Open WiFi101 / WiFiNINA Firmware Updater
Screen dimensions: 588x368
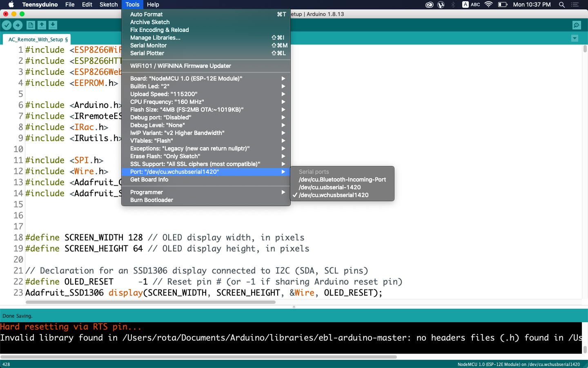pos(206,66)
